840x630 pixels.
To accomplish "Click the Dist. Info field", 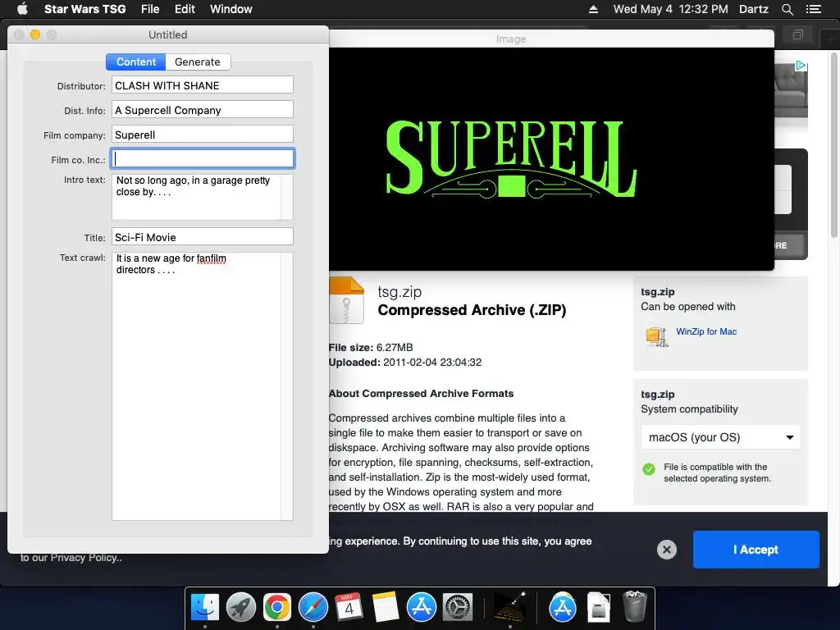I will tap(203, 110).
